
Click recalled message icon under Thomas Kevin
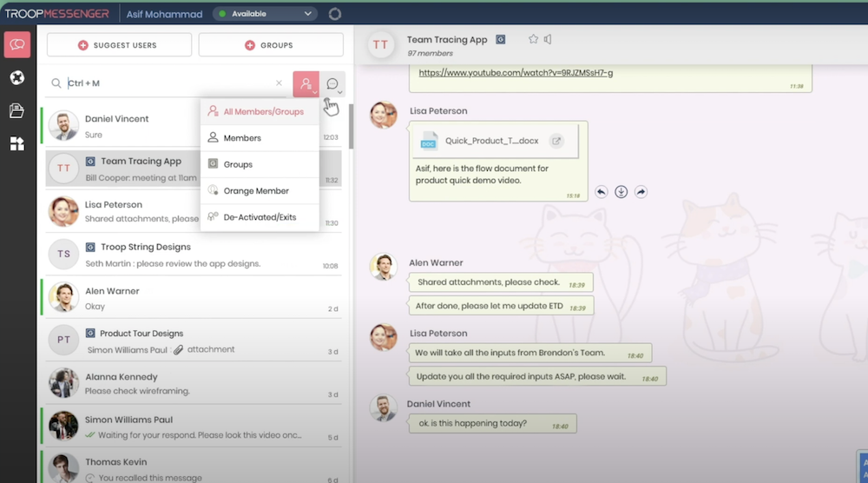(89, 478)
